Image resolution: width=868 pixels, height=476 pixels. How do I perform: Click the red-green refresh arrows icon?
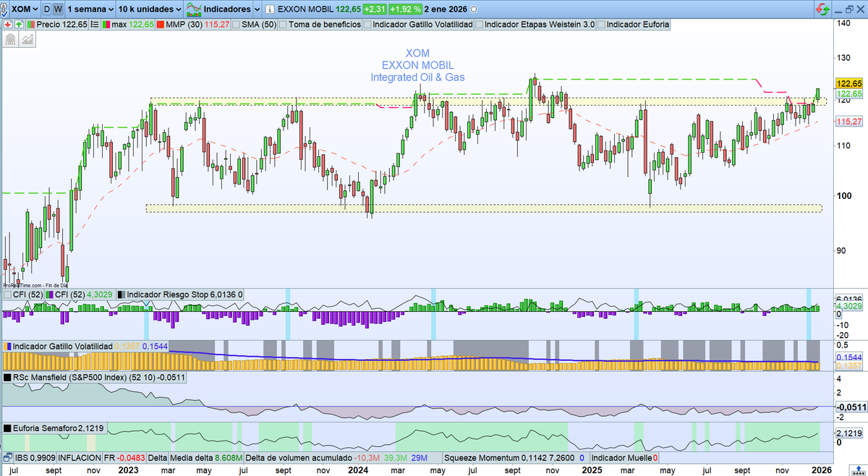(x=822, y=9)
